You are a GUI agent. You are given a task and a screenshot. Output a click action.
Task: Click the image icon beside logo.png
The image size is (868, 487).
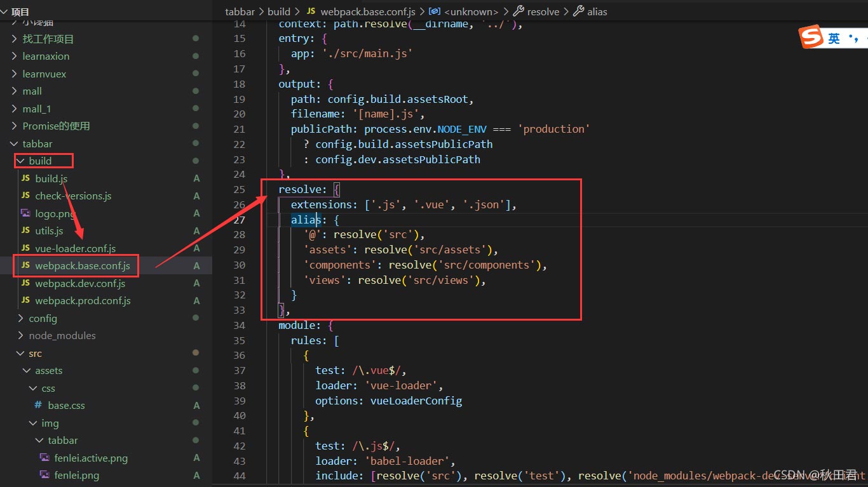point(25,213)
